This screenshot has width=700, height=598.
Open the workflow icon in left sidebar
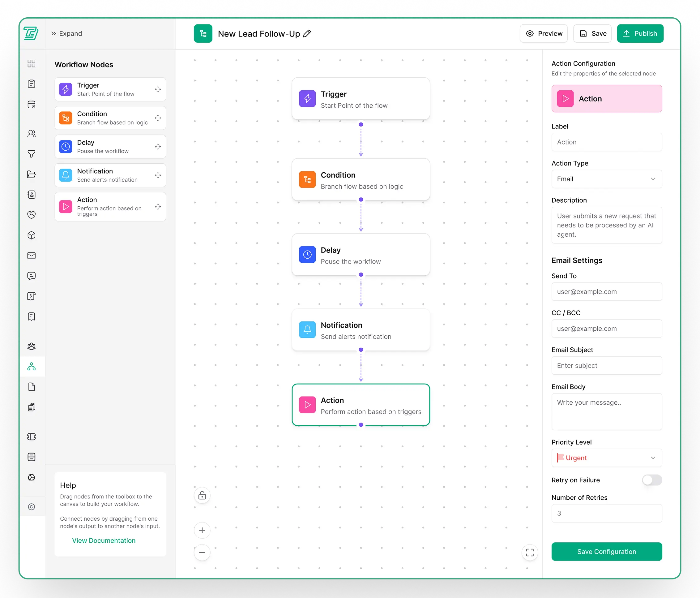click(32, 366)
